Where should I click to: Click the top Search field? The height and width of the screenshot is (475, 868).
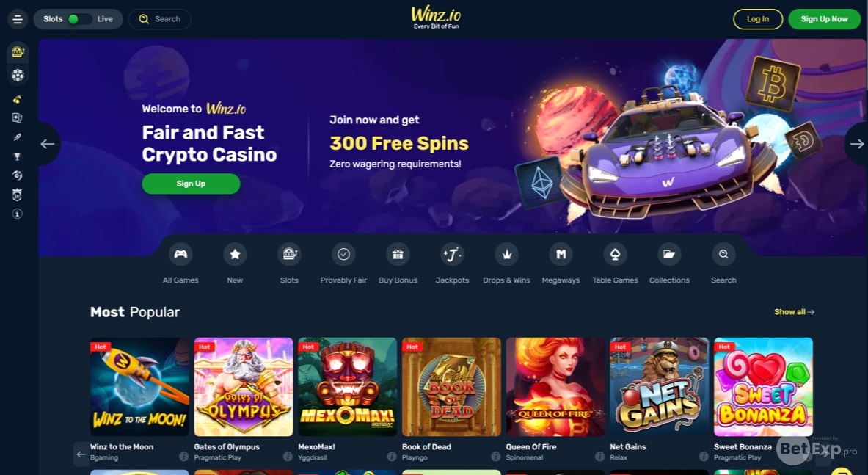(160, 19)
